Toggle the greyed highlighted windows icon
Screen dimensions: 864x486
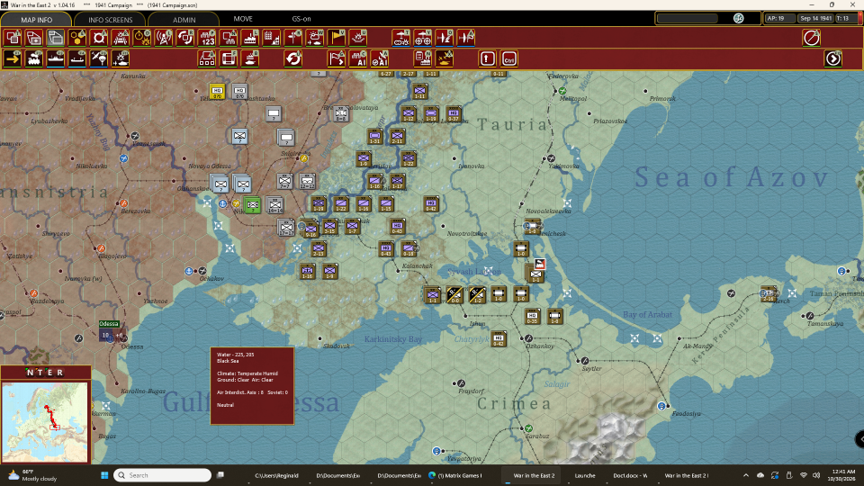pos(56,37)
